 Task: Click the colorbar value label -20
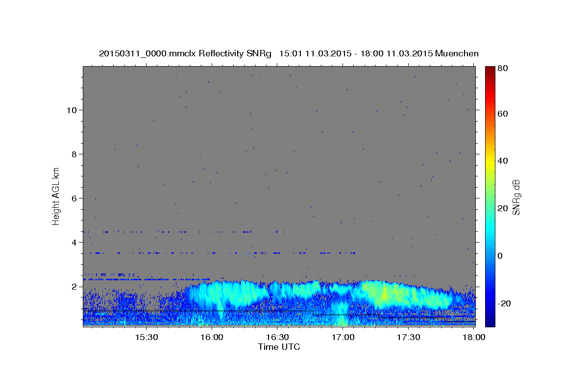point(505,303)
